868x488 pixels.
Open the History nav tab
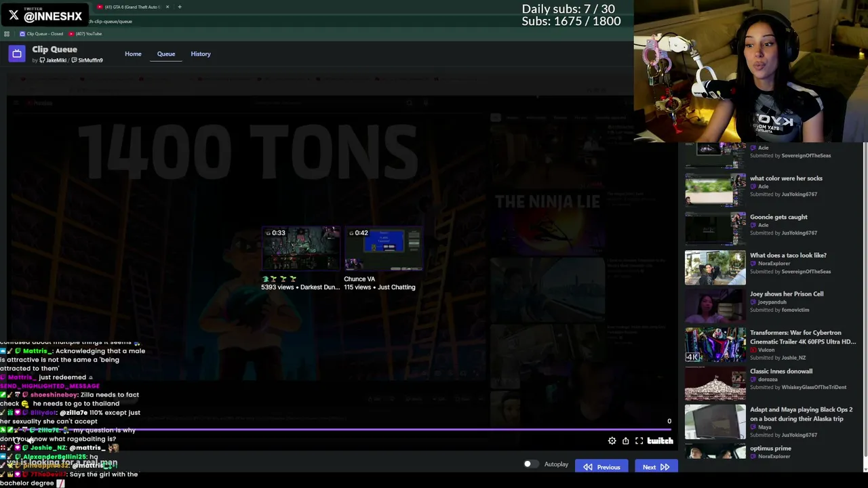pos(201,54)
